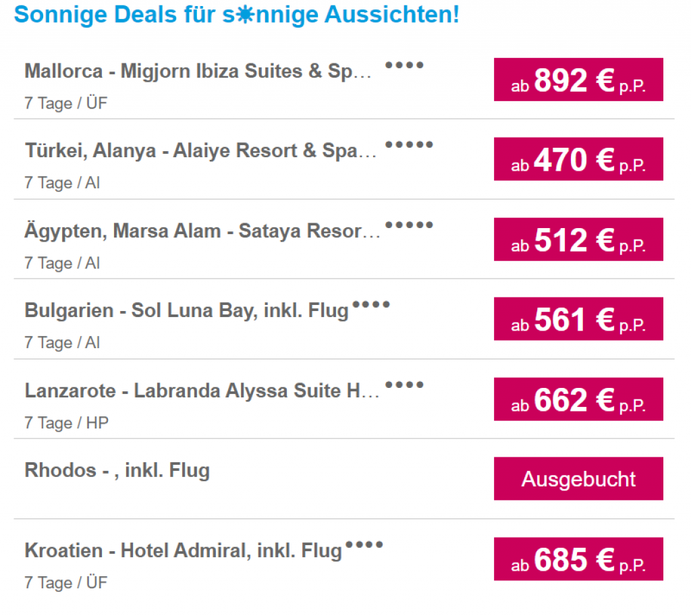The width and height of the screenshot is (691, 616).
Task: Open the Mallorca Migjorn Ibiza Suites deal
Action: point(198,71)
